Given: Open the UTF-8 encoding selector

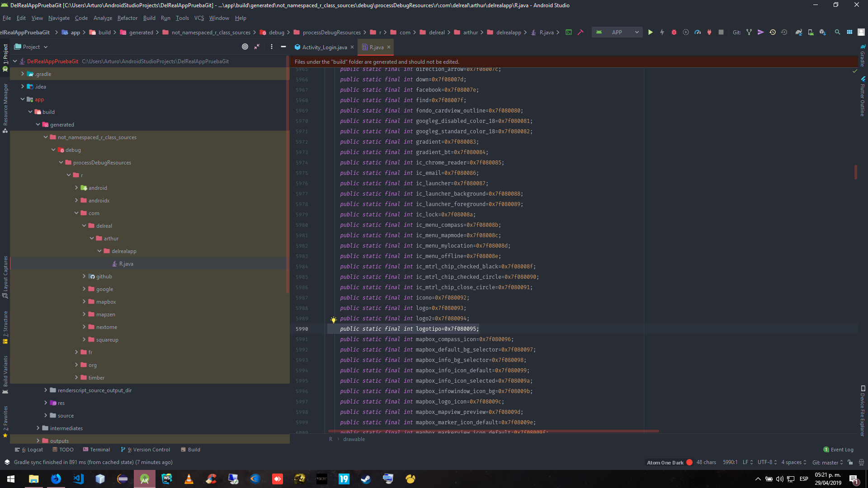Looking at the screenshot, I should [767, 462].
